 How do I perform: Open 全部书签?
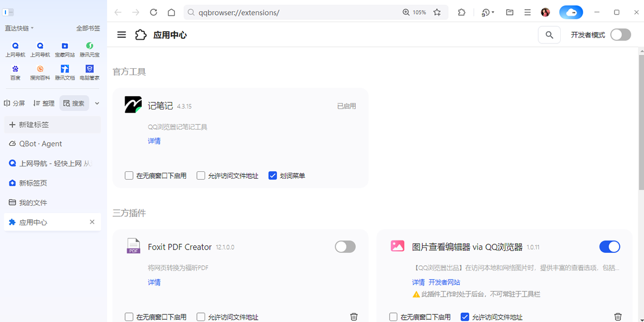tap(88, 28)
